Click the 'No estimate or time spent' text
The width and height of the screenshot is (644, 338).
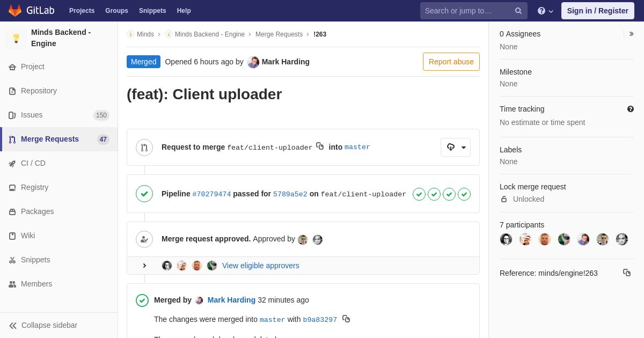coord(543,122)
